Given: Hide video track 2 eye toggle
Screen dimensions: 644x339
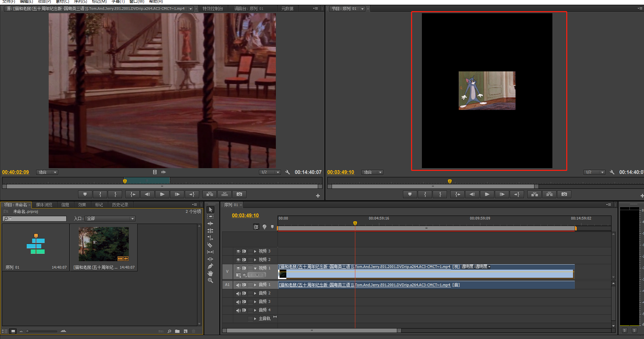Looking at the screenshot, I should [238, 260].
